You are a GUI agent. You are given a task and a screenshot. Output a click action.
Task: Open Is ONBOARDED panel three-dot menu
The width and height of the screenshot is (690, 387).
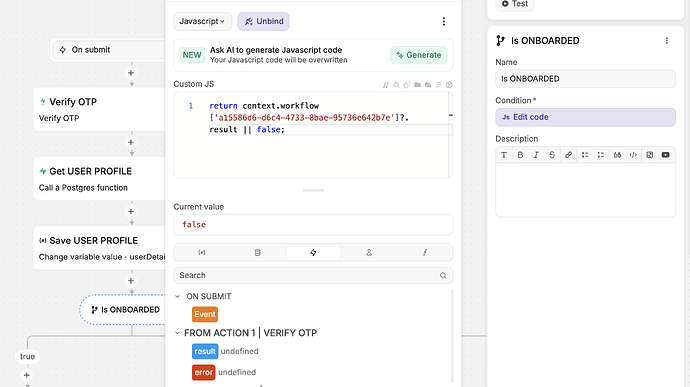click(x=667, y=41)
